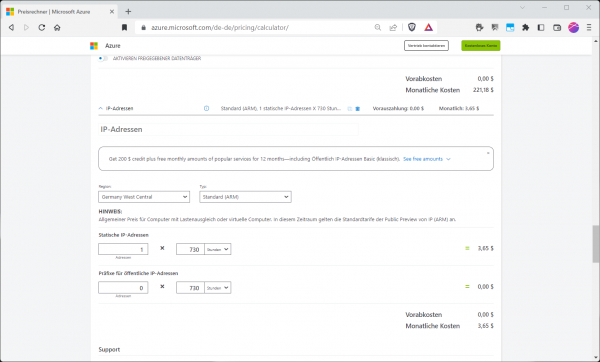Toggle Aktivieren freigegebener Datenträger switch
Image resolution: width=600 pixels, height=362 pixels.
(102, 58)
